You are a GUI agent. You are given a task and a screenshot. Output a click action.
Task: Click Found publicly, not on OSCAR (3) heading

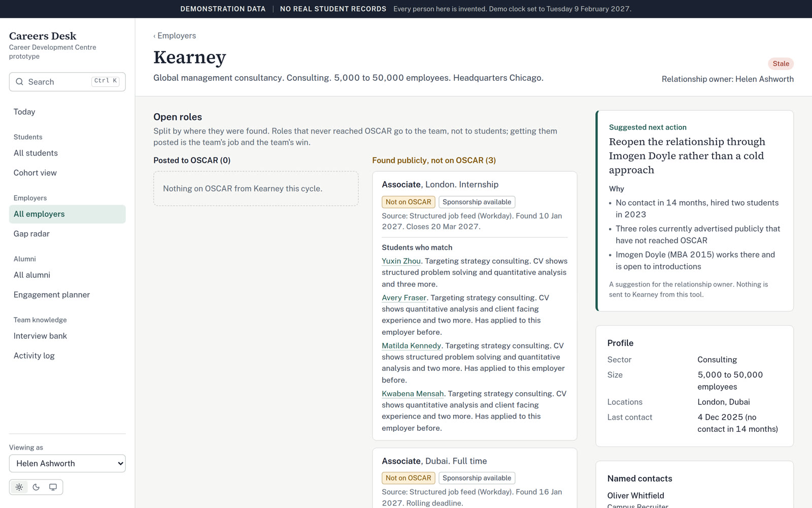[434, 160]
